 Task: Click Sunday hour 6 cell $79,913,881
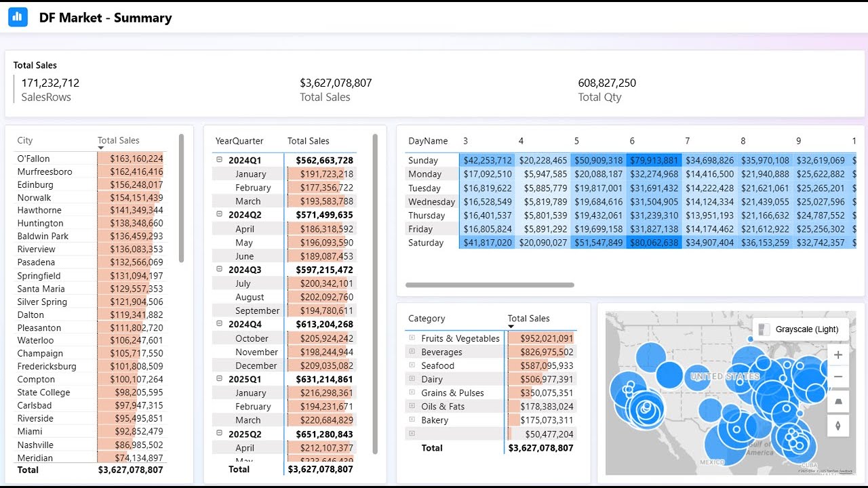click(654, 161)
